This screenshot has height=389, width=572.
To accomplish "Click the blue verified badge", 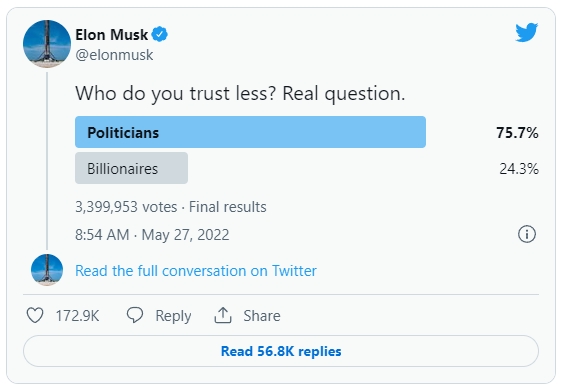I will pyautogui.click(x=159, y=35).
